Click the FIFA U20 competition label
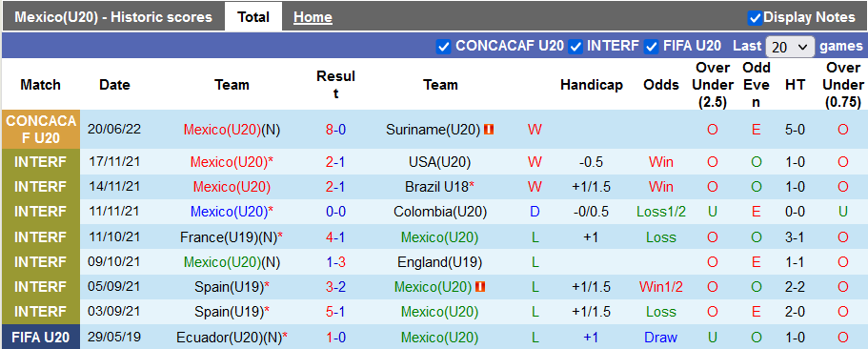Screen dimensions: 868x349 coord(41,338)
